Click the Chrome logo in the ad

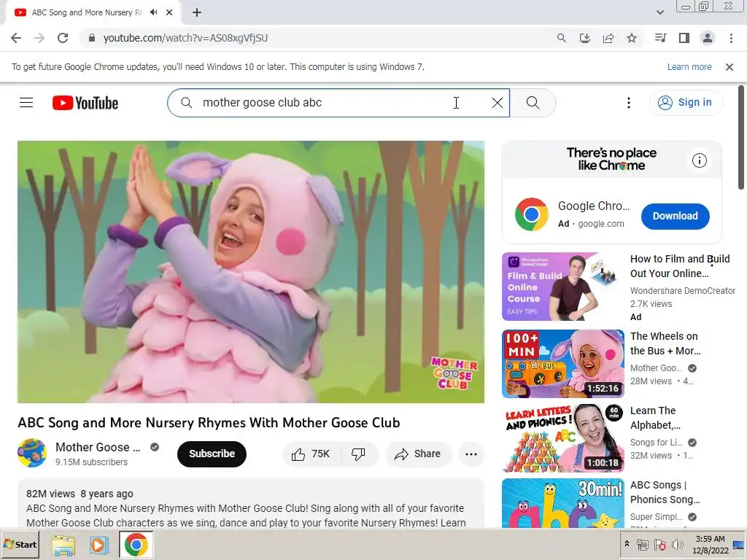click(x=531, y=214)
